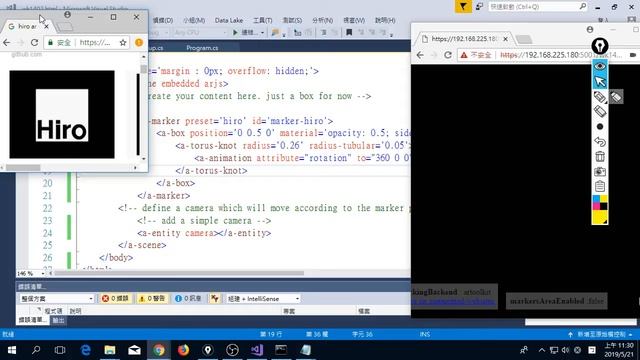Click the camera indicator icon in right address bar
640x360 pixels.
tap(633, 55)
